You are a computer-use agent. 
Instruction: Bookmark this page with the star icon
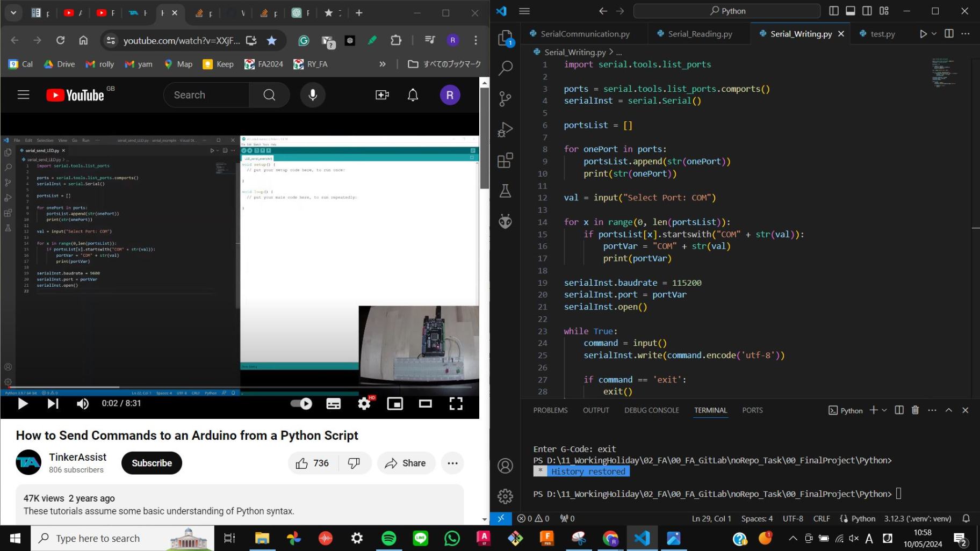click(x=272, y=40)
